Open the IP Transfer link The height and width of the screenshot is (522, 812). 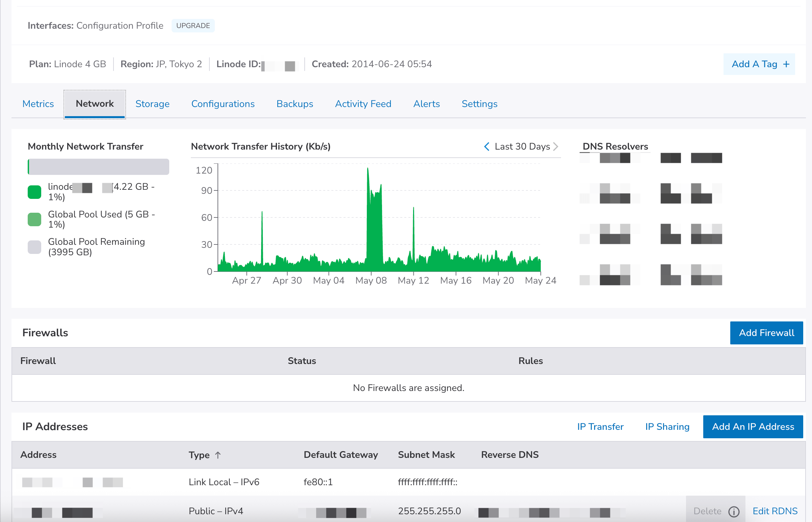[x=600, y=427]
